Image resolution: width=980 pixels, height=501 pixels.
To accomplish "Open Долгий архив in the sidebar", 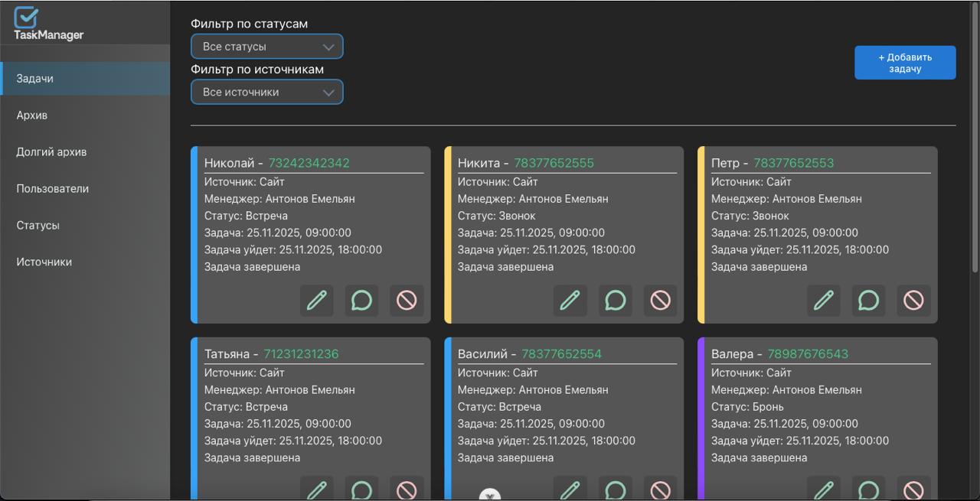I will [x=51, y=152].
